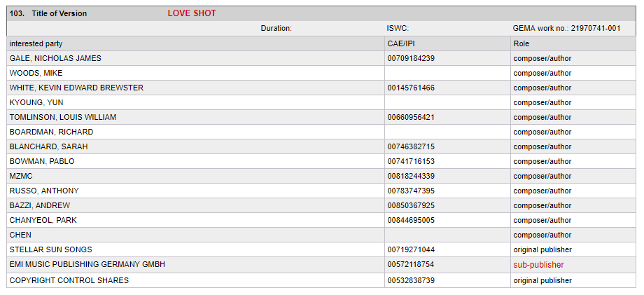The width and height of the screenshot is (644, 295).
Task: Select IPI number 00709184239
Action: point(411,58)
